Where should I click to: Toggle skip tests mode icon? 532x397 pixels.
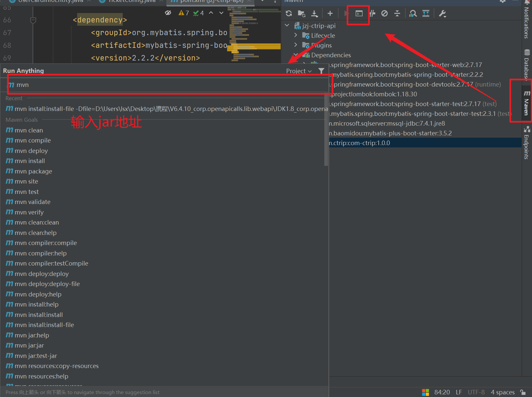point(385,14)
